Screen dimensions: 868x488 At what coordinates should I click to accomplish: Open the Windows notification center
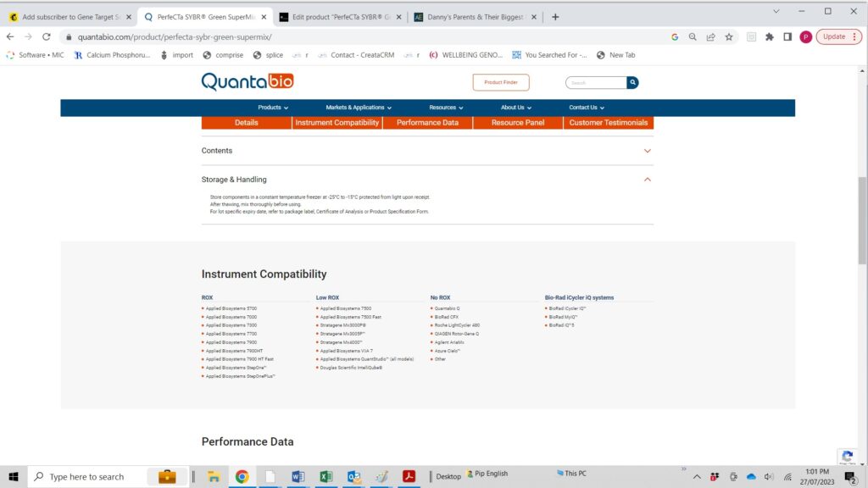tap(850, 477)
